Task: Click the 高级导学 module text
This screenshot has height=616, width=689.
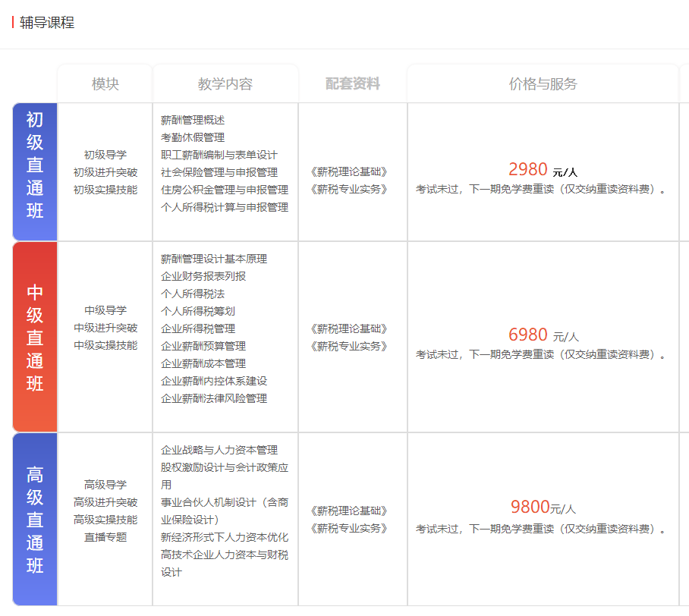Action: pyautogui.click(x=105, y=485)
